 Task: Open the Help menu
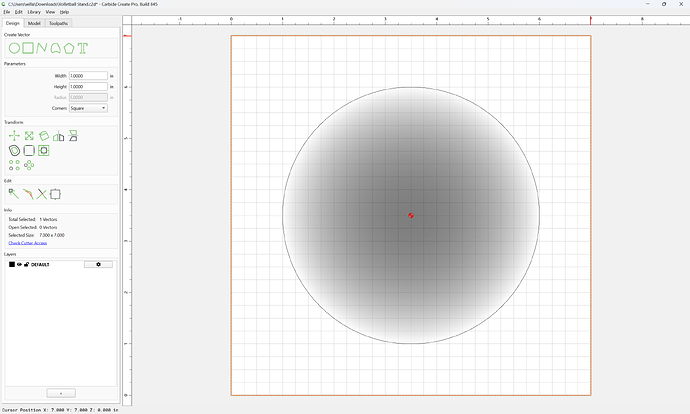(x=64, y=12)
